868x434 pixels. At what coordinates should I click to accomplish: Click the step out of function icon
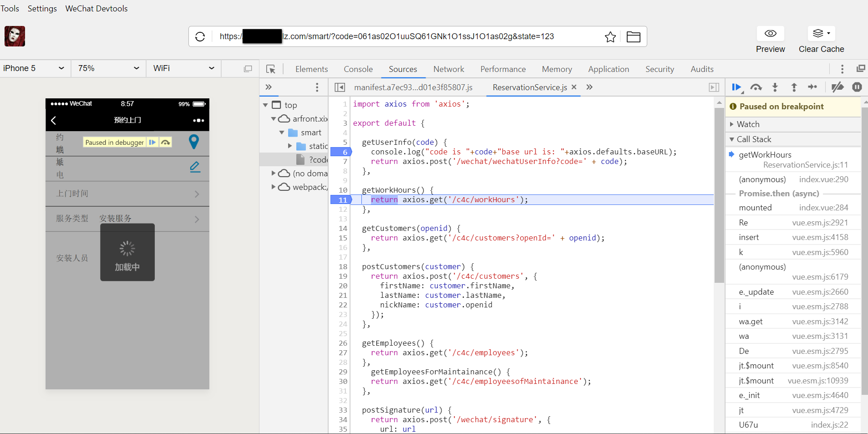[794, 87]
